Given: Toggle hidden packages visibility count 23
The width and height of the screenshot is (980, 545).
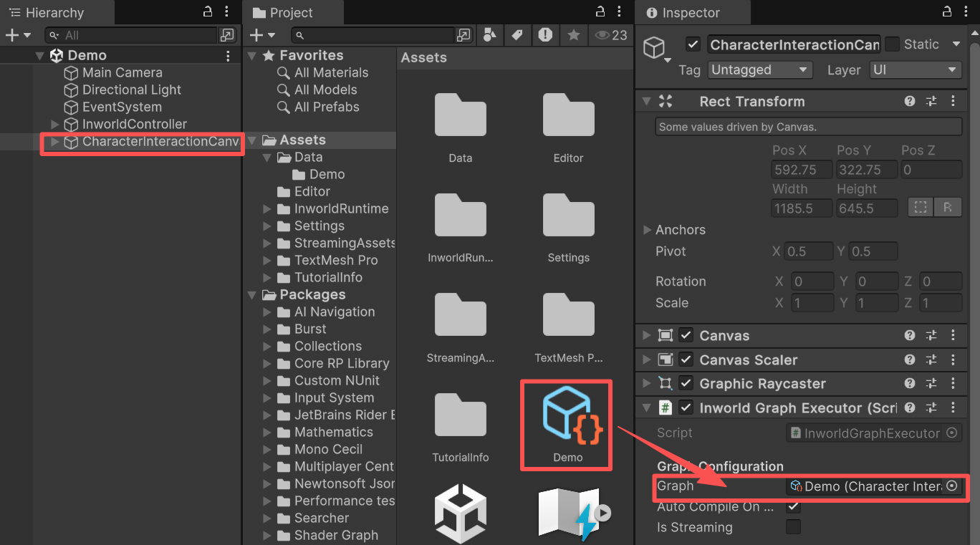Looking at the screenshot, I should (x=610, y=35).
